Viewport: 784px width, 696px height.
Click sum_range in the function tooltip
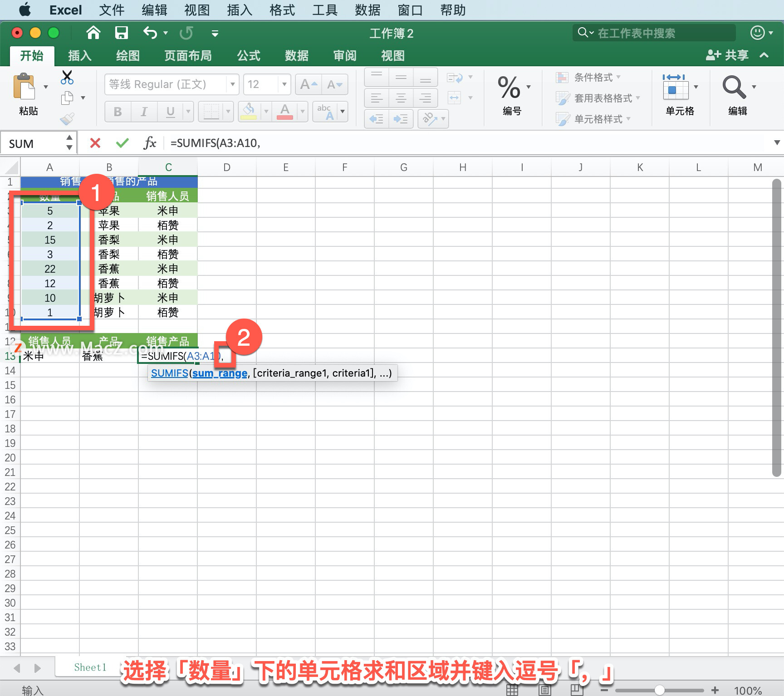220,373
